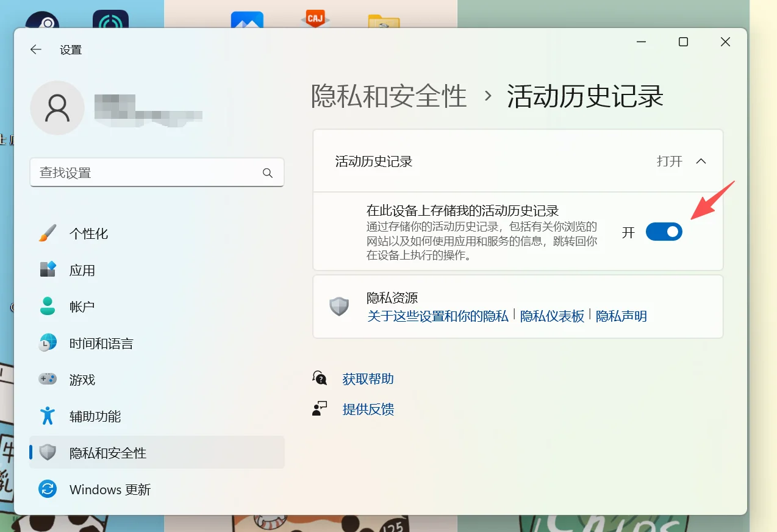Open Windows 更新 settings category
Screen dimensions: 777x532
[x=157, y=489]
